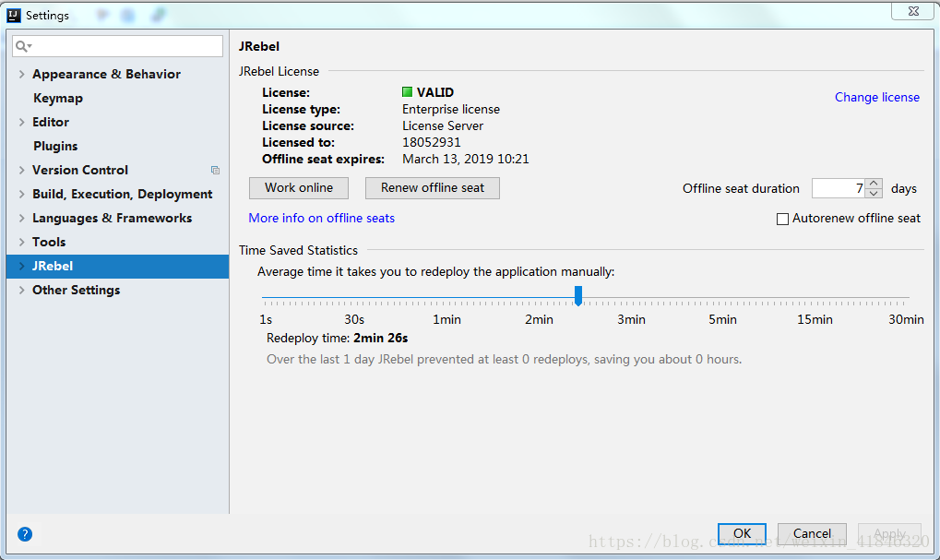
Task: Click the help question mark icon
Action: [25, 533]
